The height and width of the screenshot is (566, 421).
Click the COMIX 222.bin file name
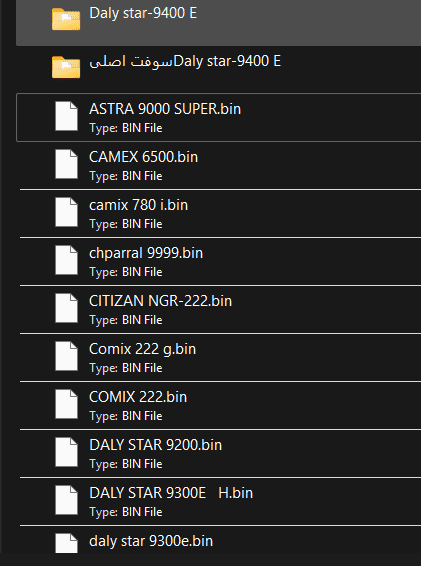click(138, 397)
